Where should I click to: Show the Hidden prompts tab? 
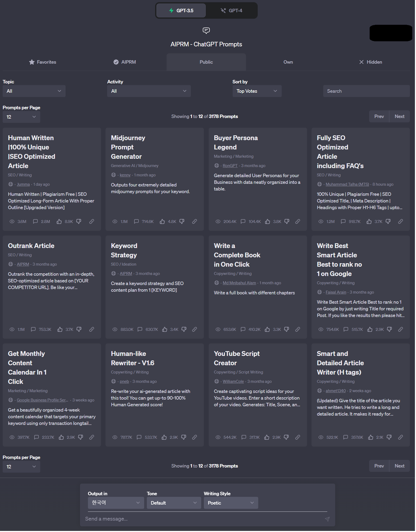pos(371,62)
